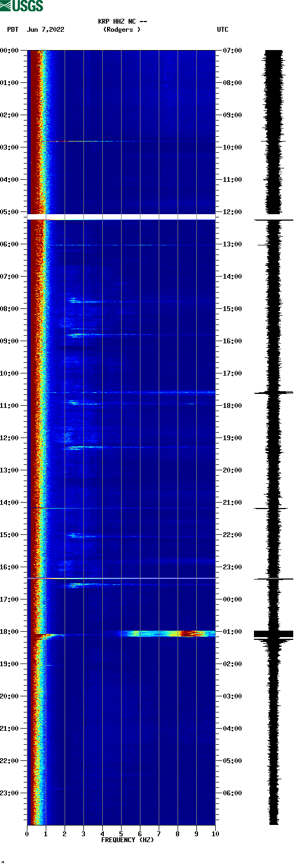
Task: Click the UTC timezone label
Action: [223, 30]
